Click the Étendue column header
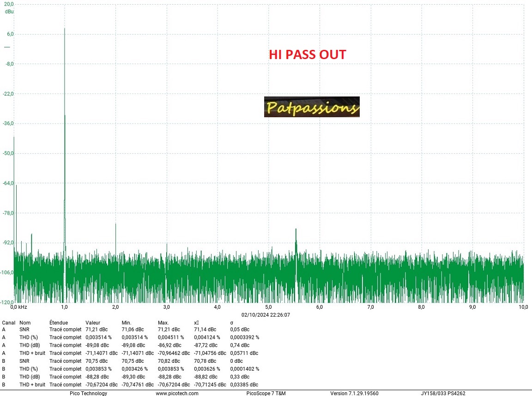This screenshot has width=532, height=396. [x=59, y=323]
